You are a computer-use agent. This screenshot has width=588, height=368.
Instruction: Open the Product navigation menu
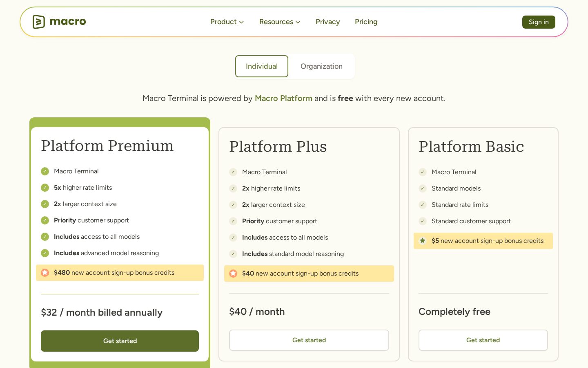click(x=227, y=22)
